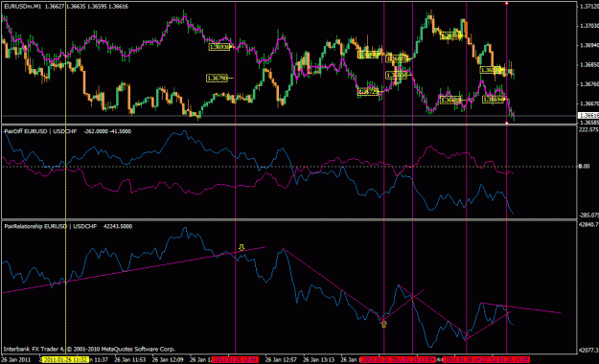Image resolution: width=599 pixels, height=364 pixels.
Task: Select the magenta vertical line at 12:44
Action: pos(236,179)
